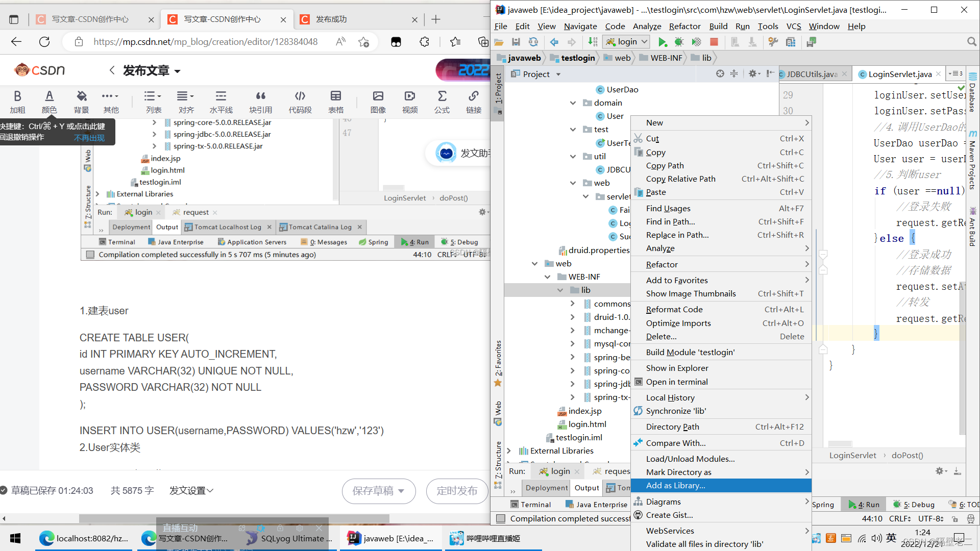Toggle the 1: Project tool window stripe
The width and height of the screenshot is (980, 551).
tap(499, 89)
